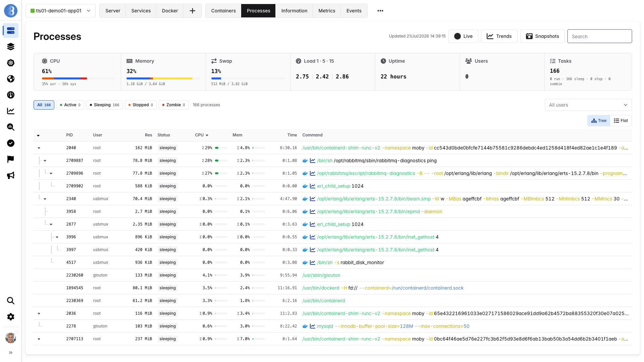The image size is (644, 362).
Task: Open the All users dropdown
Action: click(x=588, y=105)
